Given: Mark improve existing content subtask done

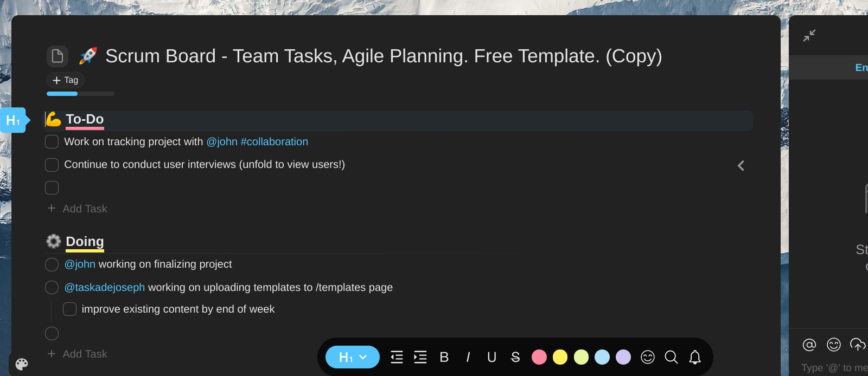Looking at the screenshot, I should pyautogui.click(x=70, y=309).
